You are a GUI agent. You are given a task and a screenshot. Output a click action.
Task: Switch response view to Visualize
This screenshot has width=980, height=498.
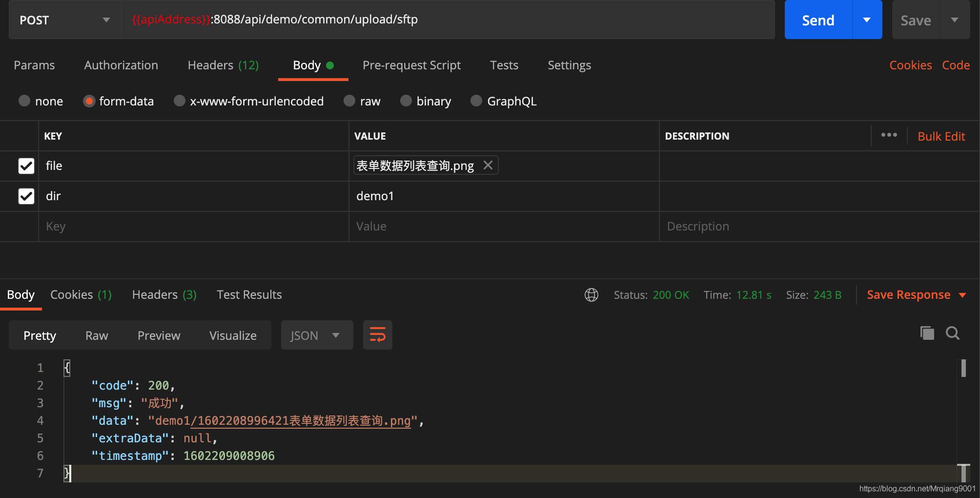pos(233,335)
